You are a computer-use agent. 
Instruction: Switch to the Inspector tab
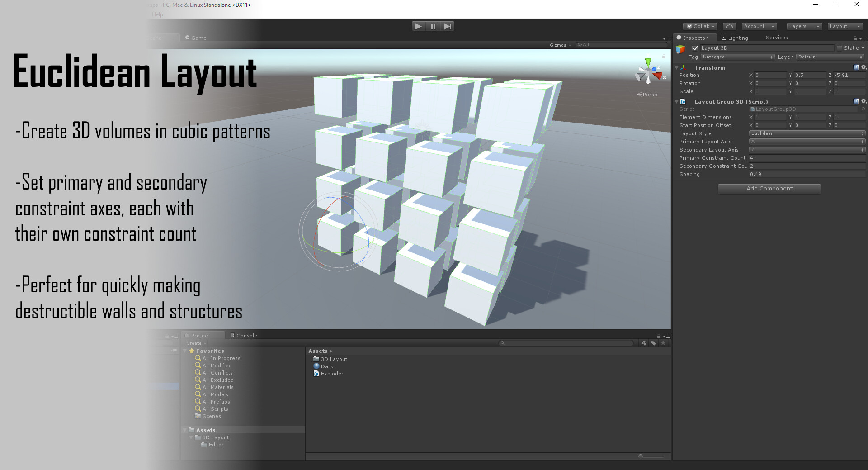[695, 38]
